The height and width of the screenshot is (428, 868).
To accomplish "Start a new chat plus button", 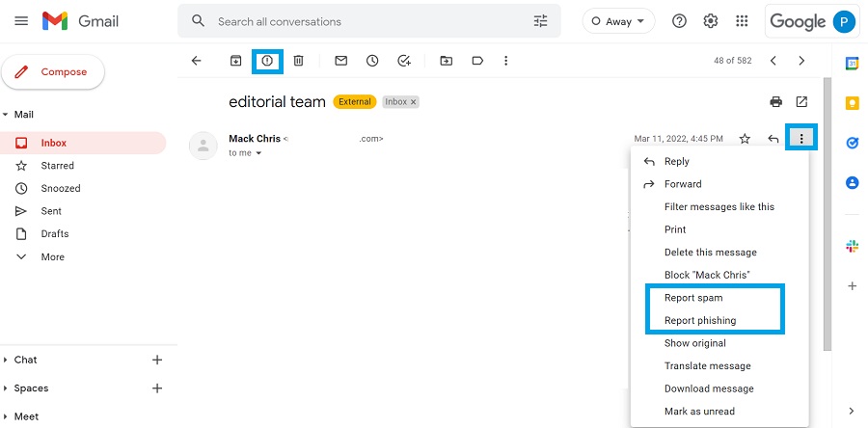I will pyautogui.click(x=157, y=360).
